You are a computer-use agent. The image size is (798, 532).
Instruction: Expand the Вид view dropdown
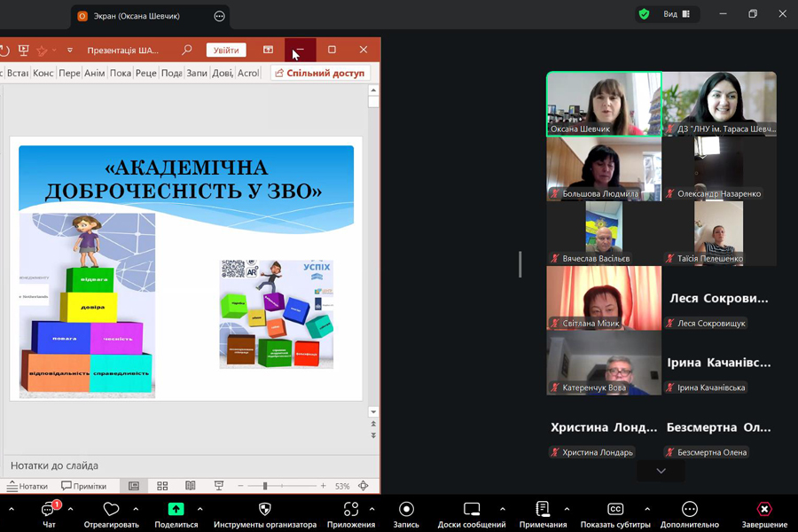coord(677,14)
